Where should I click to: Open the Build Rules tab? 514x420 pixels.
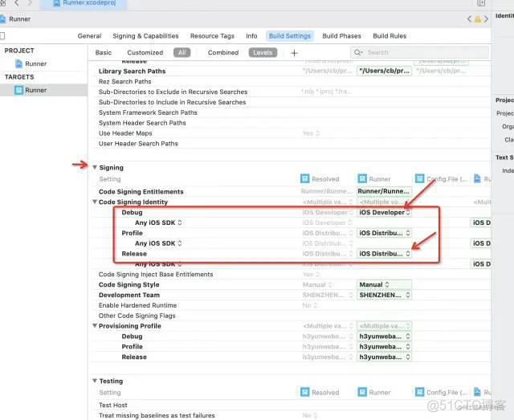point(390,36)
